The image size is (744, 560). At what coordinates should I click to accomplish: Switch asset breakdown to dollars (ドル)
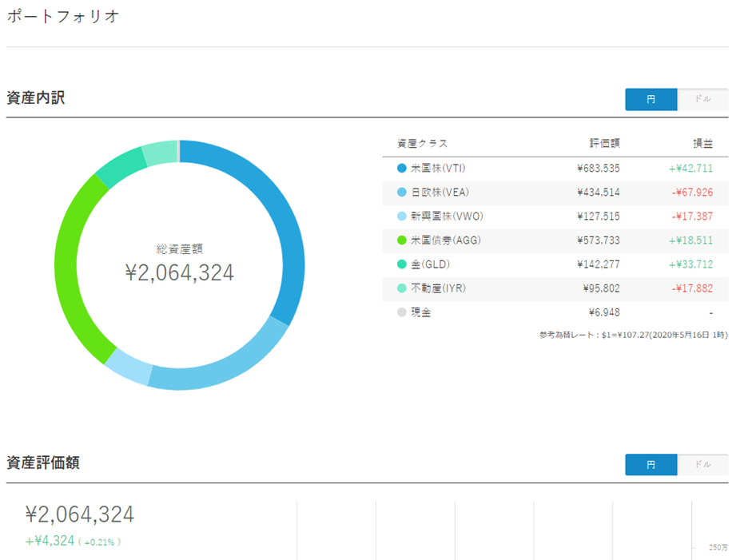click(702, 100)
